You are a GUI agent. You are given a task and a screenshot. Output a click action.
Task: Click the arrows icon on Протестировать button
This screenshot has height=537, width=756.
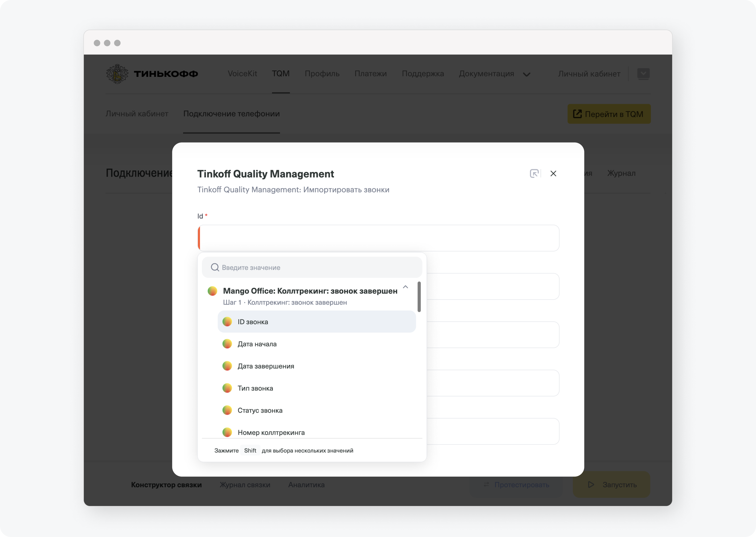point(486,484)
